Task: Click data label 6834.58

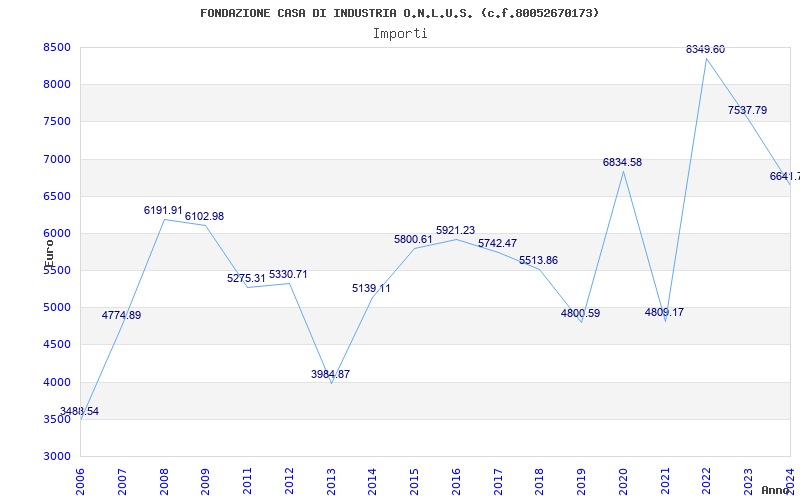Action: (x=622, y=162)
